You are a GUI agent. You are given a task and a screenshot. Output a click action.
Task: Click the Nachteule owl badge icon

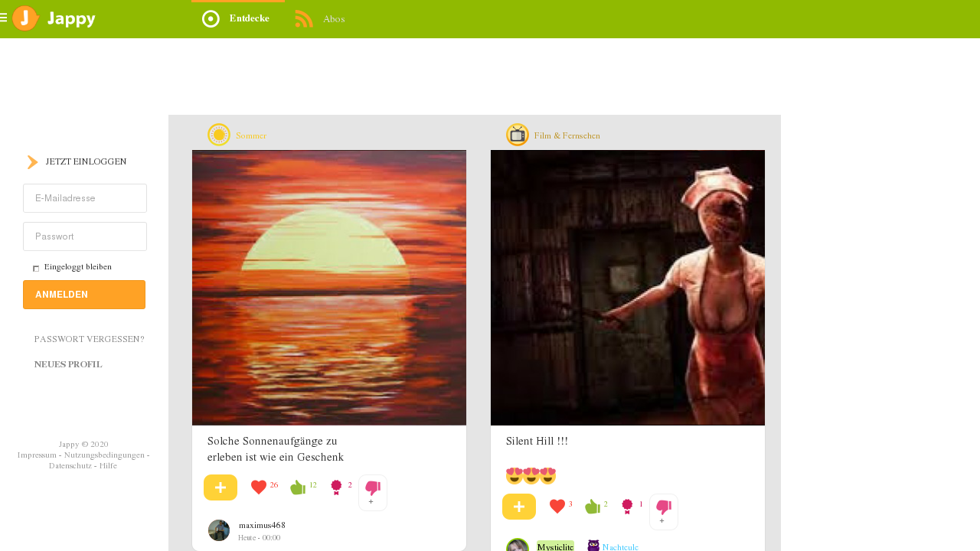tap(593, 546)
